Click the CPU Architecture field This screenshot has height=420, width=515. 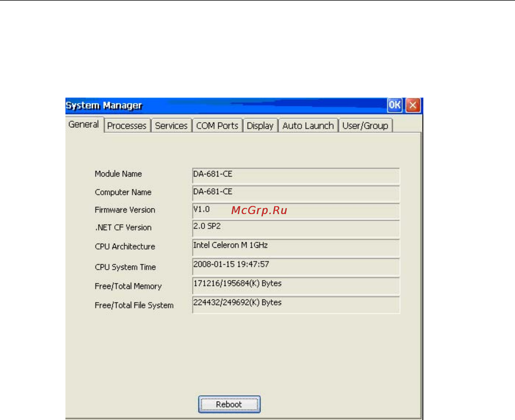296,248
